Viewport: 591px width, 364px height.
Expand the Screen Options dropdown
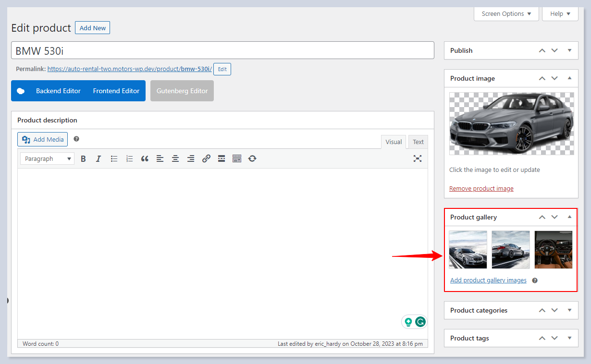point(506,14)
